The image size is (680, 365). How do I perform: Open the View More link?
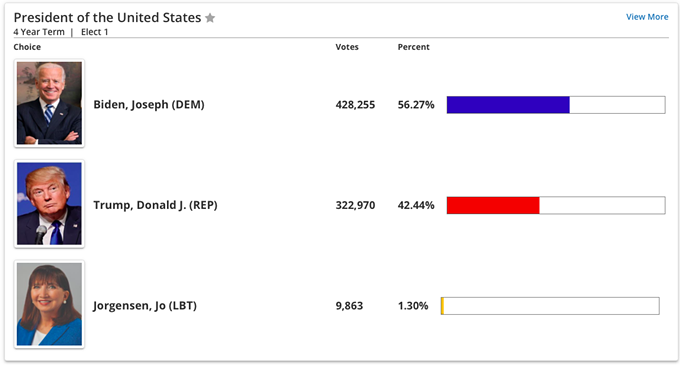tap(647, 17)
